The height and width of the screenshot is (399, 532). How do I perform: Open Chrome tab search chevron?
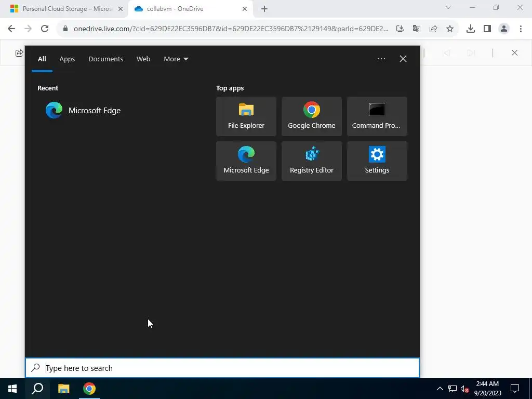(x=448, y=7)
